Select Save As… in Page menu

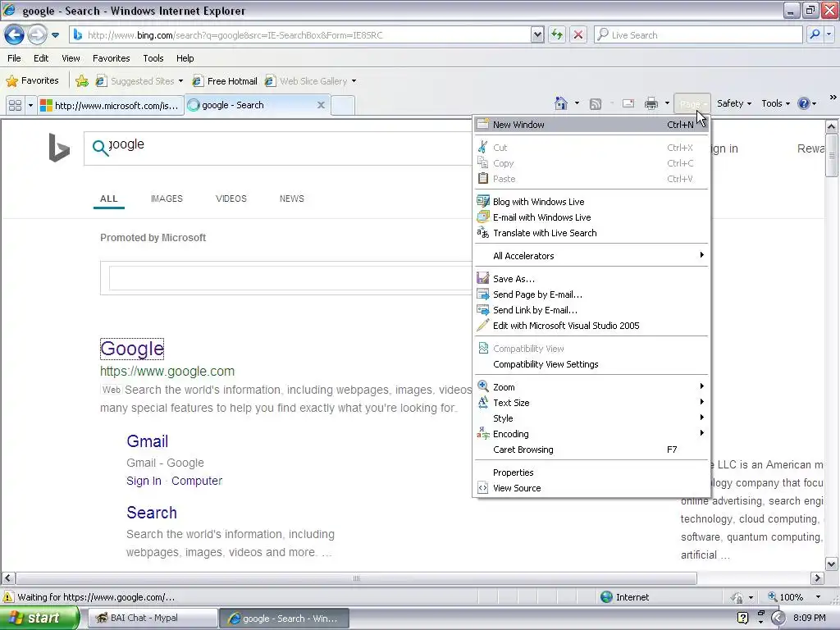point(591,279)
